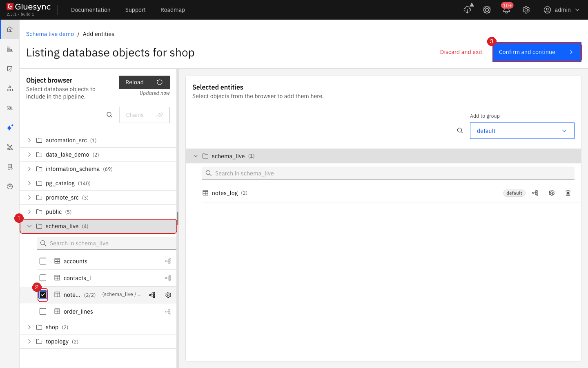Expand the automation_src folder
The height and width of the screenshot is (368, 588).
coord(29,140)
